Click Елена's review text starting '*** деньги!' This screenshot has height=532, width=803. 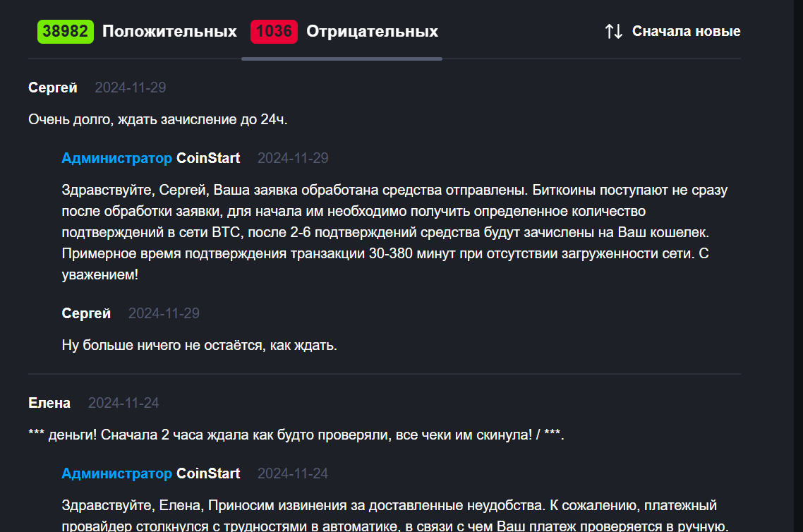pos(296,435)
